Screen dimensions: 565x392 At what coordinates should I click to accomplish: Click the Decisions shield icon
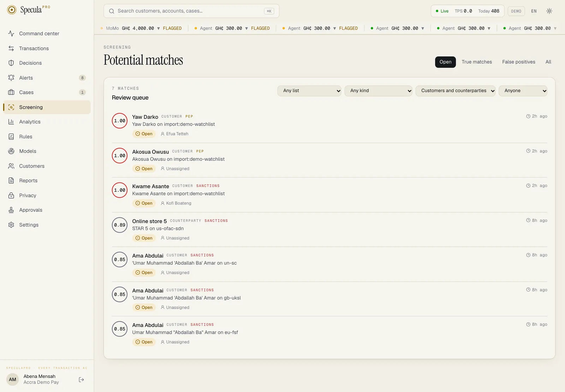[11, 63]
